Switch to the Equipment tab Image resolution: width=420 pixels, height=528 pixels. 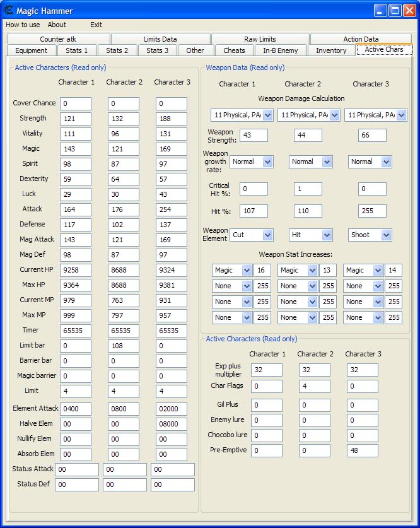[x=32, y=50]
